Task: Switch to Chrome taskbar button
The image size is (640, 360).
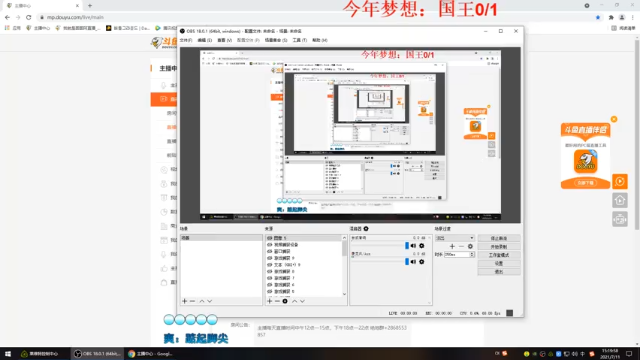Action: [151, 354]
